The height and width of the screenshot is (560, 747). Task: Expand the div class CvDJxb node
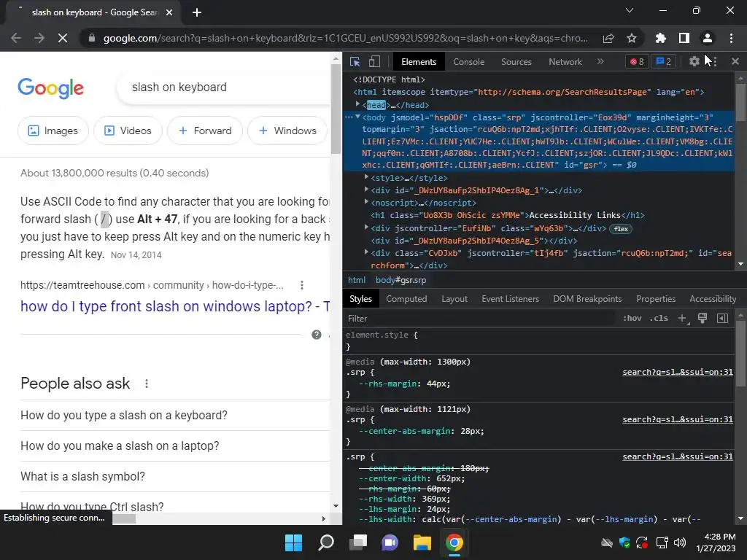tap(366, 252)
